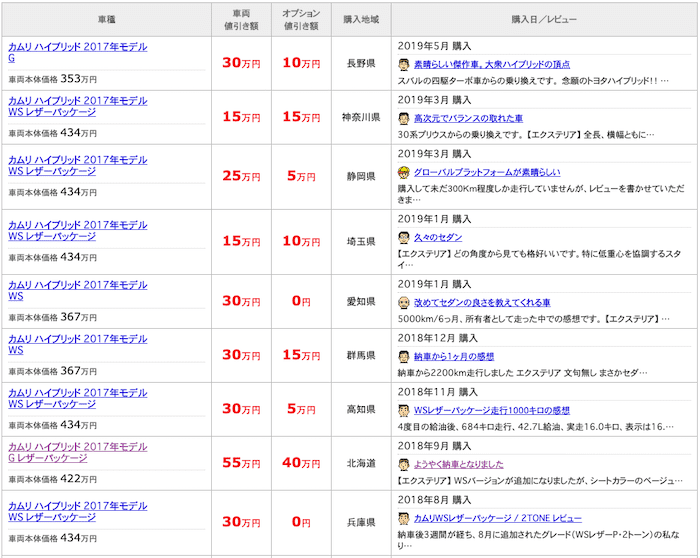
Task: Open the カムリ WS car link, 愛知県 row
Action: point(78,291)
